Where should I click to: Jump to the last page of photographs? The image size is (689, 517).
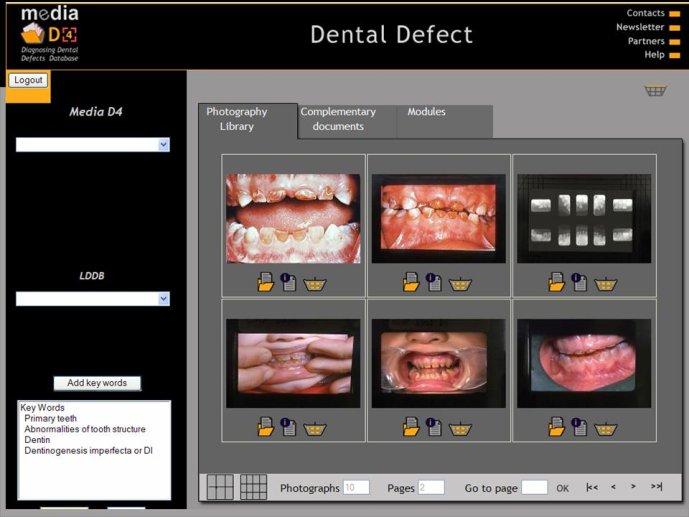[656, 486]
